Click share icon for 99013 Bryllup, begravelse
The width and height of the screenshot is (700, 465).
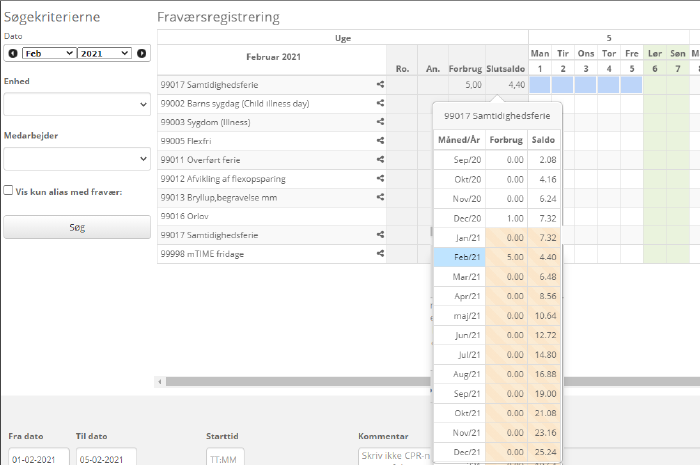point(380,197)
